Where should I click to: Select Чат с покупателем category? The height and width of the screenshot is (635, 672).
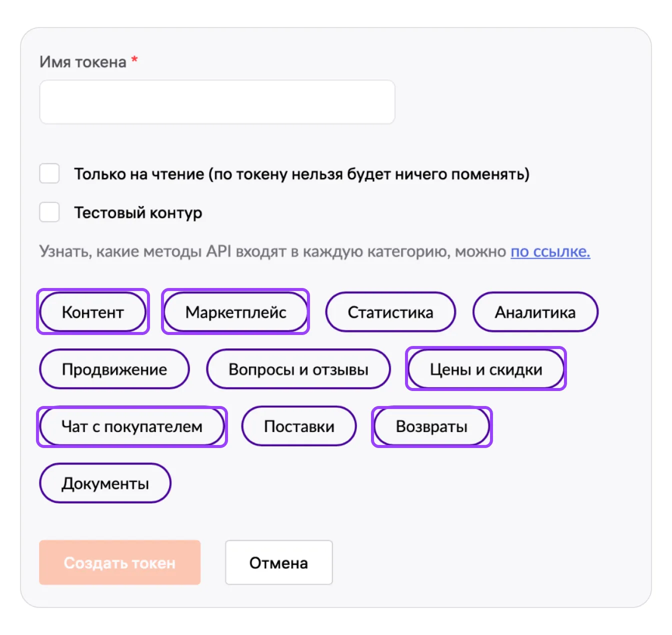click(132, 426)
